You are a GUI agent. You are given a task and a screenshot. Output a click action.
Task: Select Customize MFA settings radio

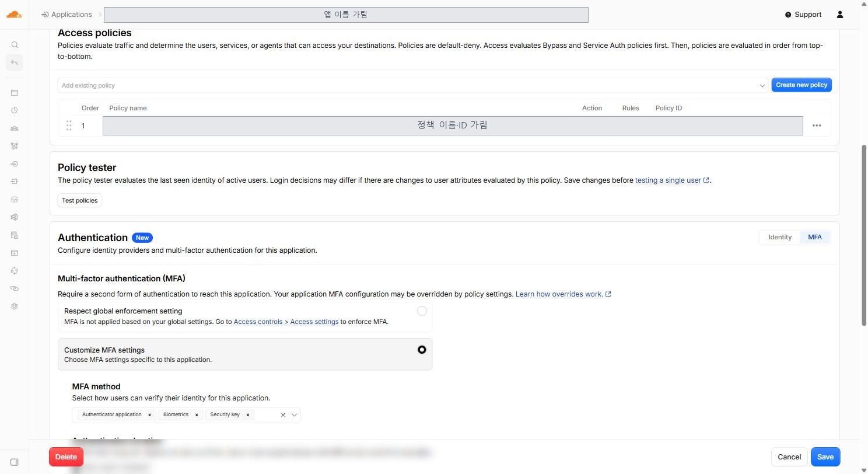(x=422, y=350)
